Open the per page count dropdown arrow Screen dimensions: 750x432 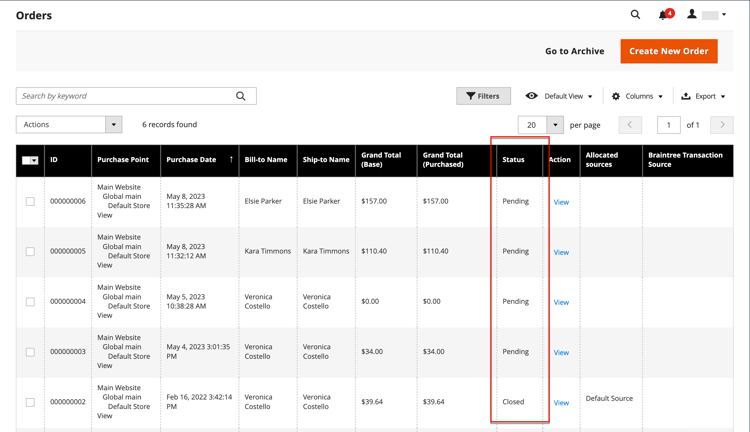point(555,125)
